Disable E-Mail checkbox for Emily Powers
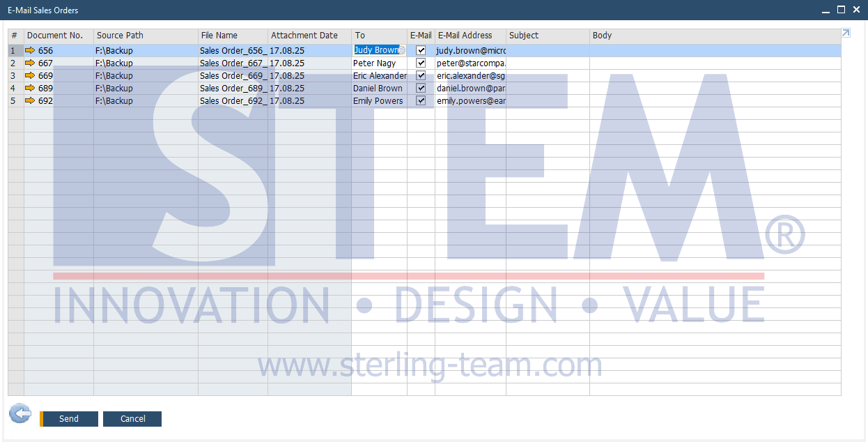 (x=421, y=100)
